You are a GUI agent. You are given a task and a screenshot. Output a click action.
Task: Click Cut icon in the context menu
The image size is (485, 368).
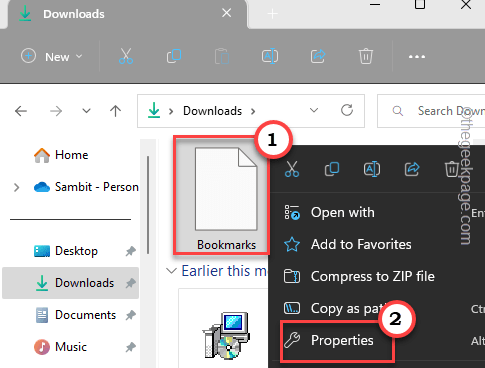[x=292, y=169]
